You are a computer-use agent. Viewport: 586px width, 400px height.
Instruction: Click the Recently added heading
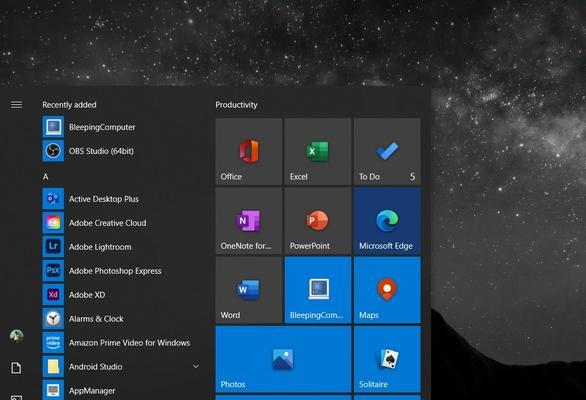pyautogui.click(x=69, y=105)
